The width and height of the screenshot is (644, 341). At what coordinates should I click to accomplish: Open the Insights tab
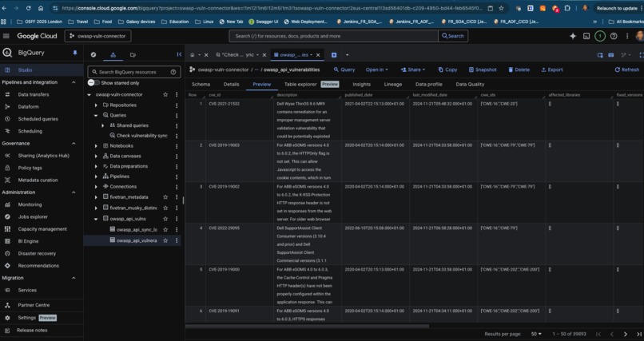click(x=361, y=84)
